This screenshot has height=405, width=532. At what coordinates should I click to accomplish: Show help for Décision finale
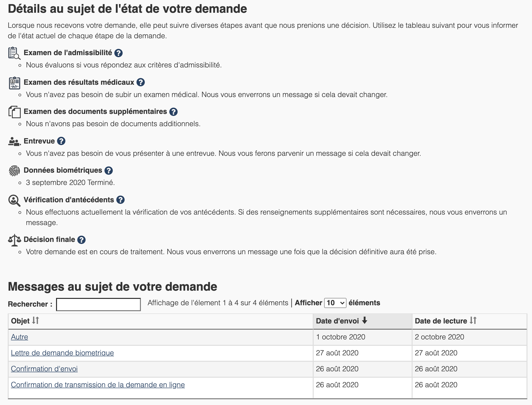(x=81, y=240)
